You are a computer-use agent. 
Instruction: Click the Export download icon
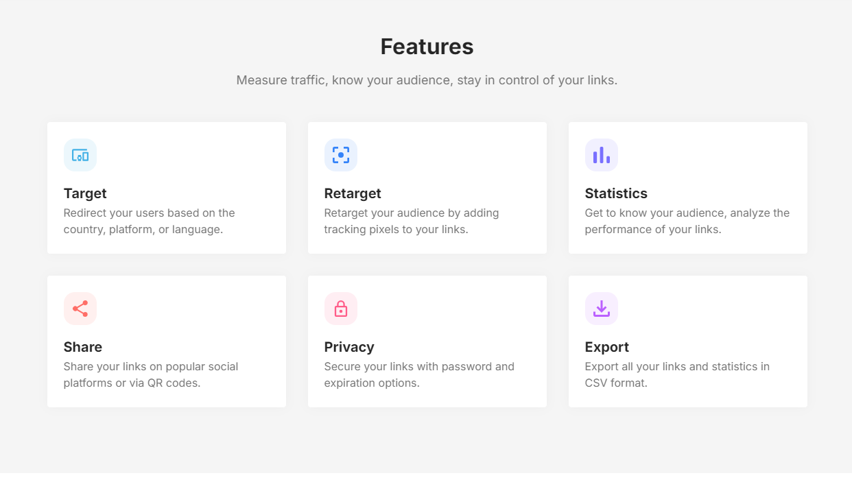602,309
